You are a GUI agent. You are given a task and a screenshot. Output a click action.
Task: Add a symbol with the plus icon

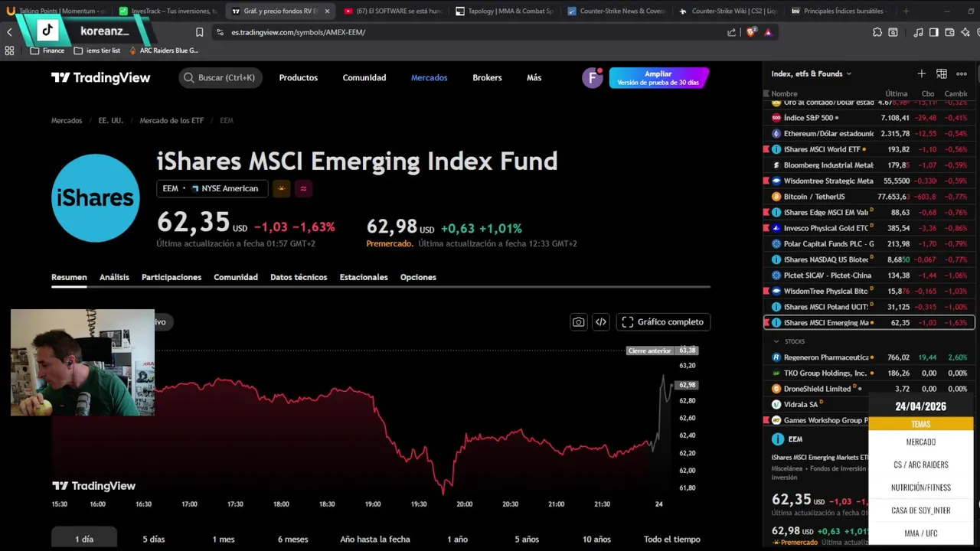[921, 73]
